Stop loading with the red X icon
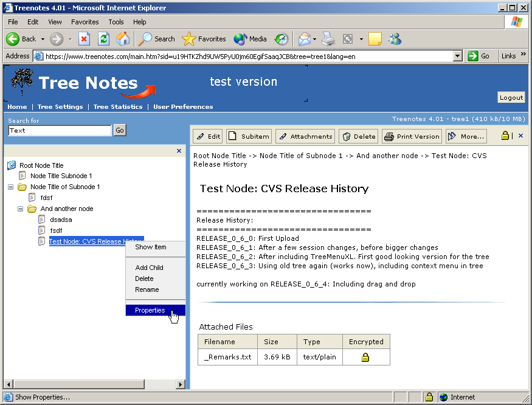This screenshot has height=405, width=532. click(x=84, y=39)
